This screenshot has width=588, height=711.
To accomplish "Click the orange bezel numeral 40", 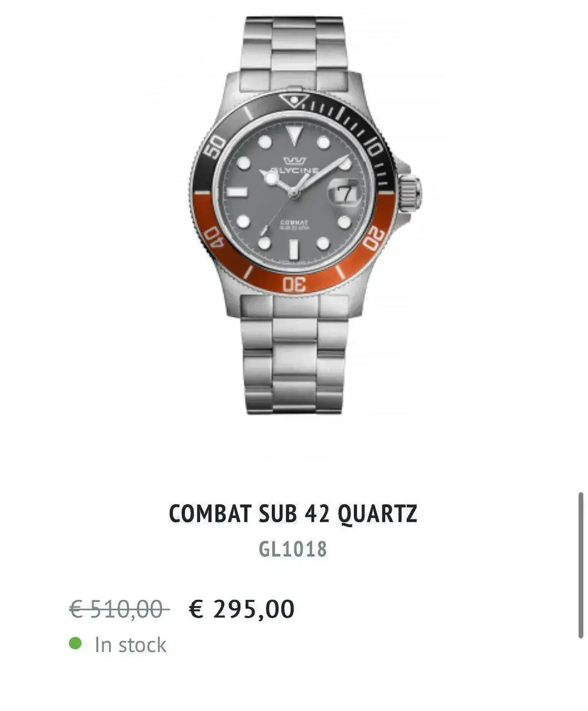I will click(213, 238).
